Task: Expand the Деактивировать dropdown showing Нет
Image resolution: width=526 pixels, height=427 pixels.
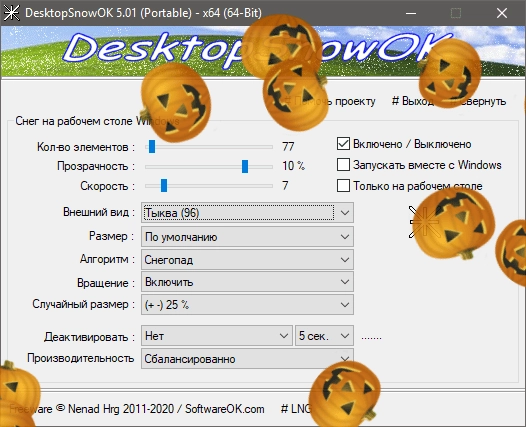Action: pos(217,335)
